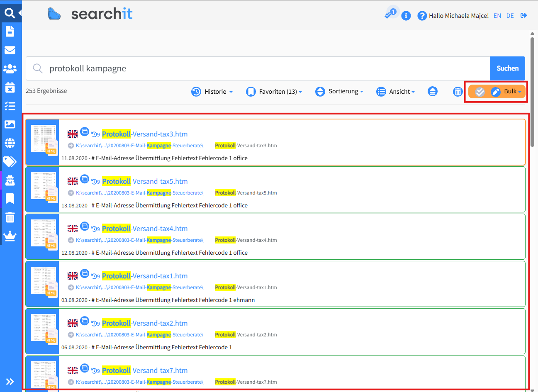Open the Favoriten (13) menu

[x=274, y=92]
